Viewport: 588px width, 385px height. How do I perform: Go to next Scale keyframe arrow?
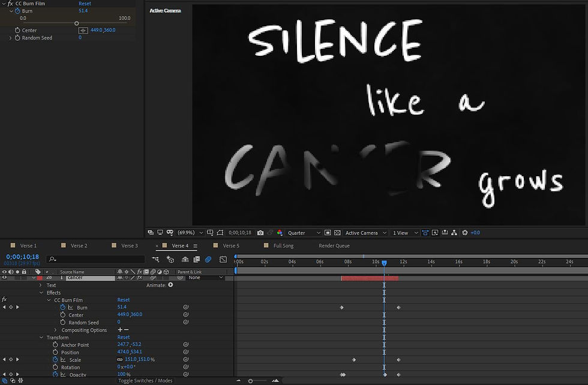(x=17, y=359)
